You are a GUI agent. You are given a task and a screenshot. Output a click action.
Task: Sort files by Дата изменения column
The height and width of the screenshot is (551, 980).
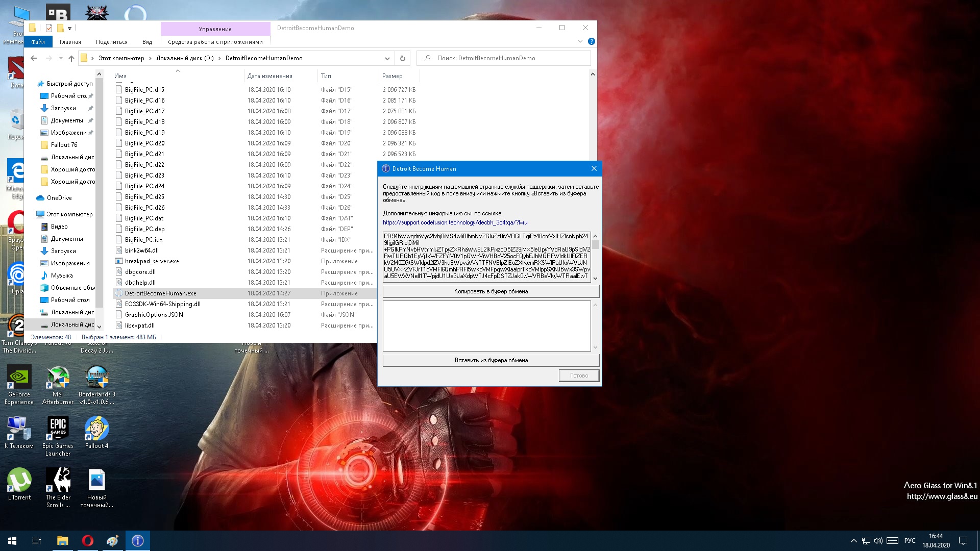[x=269, y=76]
